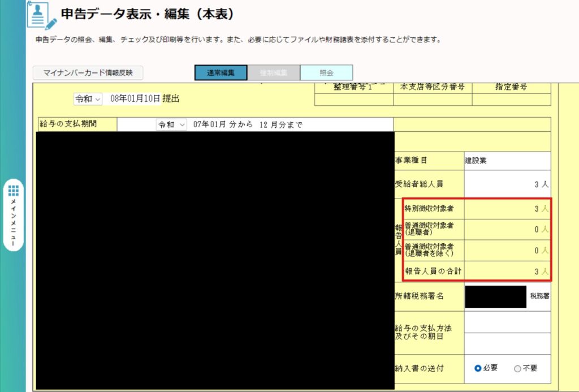Click the マイナンバーカード情報反映 button
The image size is (579, 392).
[x=88, y=73]
